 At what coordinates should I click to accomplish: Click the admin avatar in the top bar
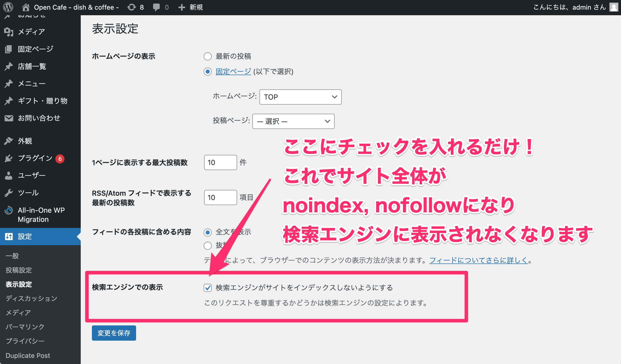[614, 7]
